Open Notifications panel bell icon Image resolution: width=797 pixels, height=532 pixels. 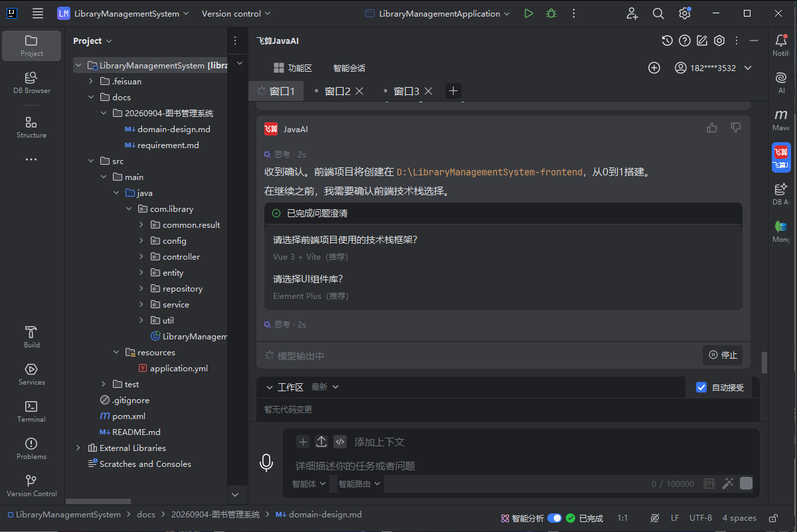pos(781,45)
